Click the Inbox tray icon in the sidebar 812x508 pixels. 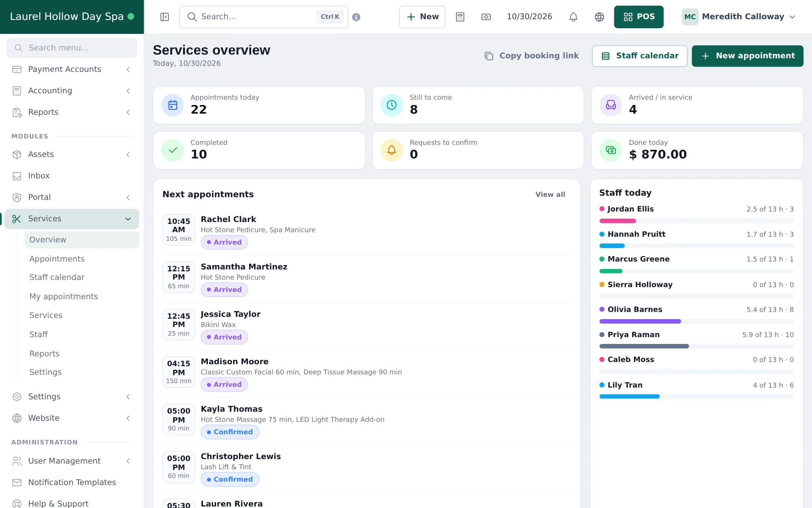(x=17, y=176)
